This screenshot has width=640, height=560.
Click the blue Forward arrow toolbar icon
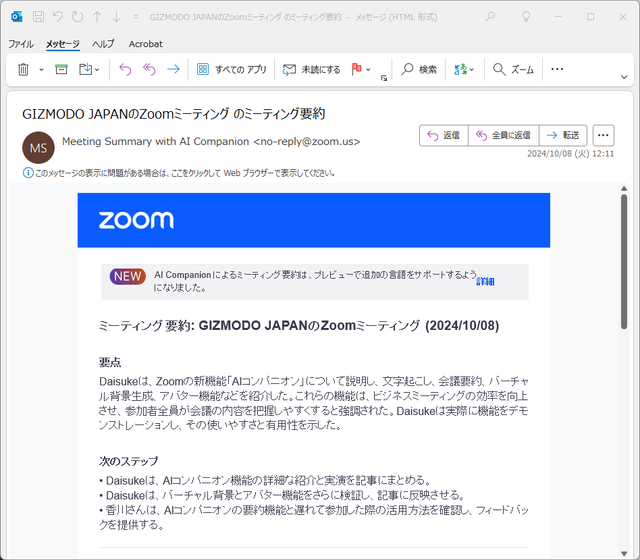[x=173, y=69]
